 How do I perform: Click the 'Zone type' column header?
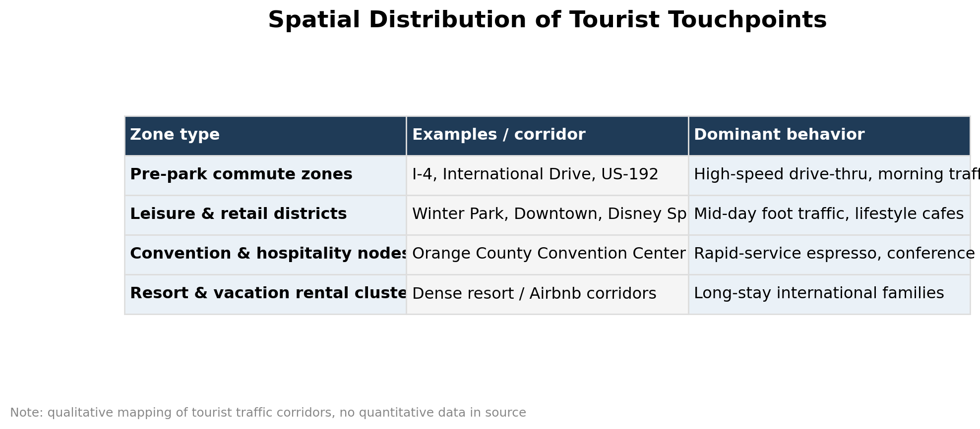pyautogui.click(x=265, y=136)
